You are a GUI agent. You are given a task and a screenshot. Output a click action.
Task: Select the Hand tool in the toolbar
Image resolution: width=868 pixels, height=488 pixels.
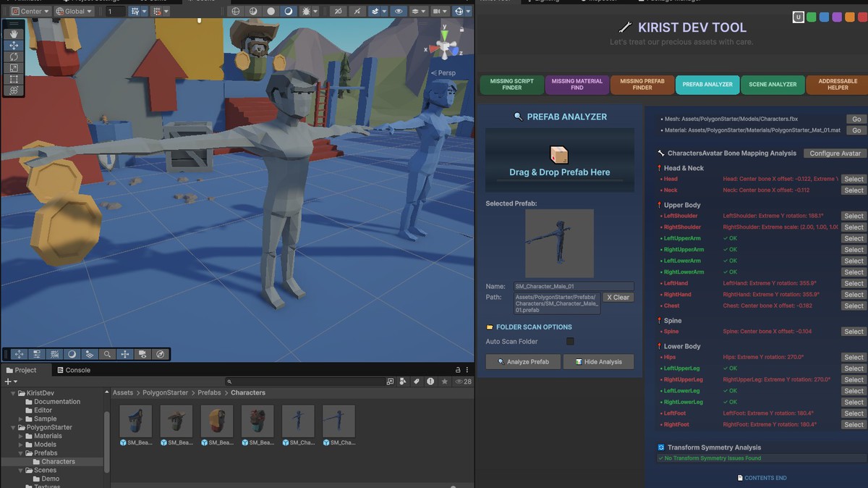coord(13,33)
